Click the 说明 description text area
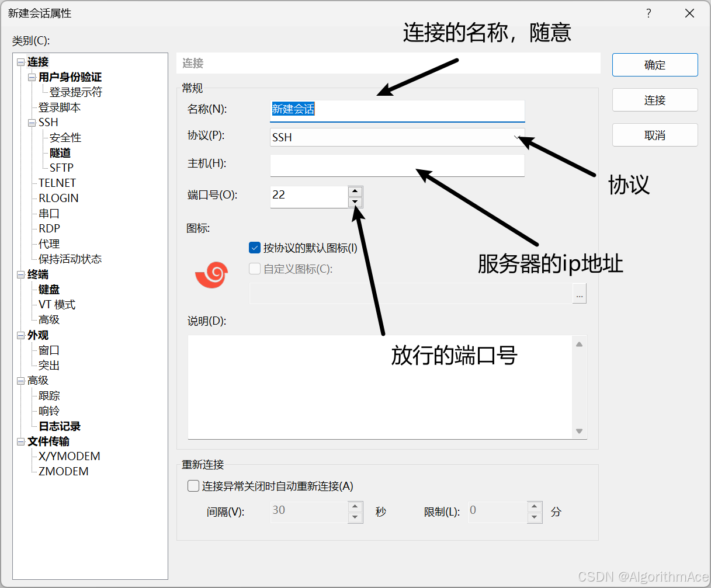 [380, 387]
